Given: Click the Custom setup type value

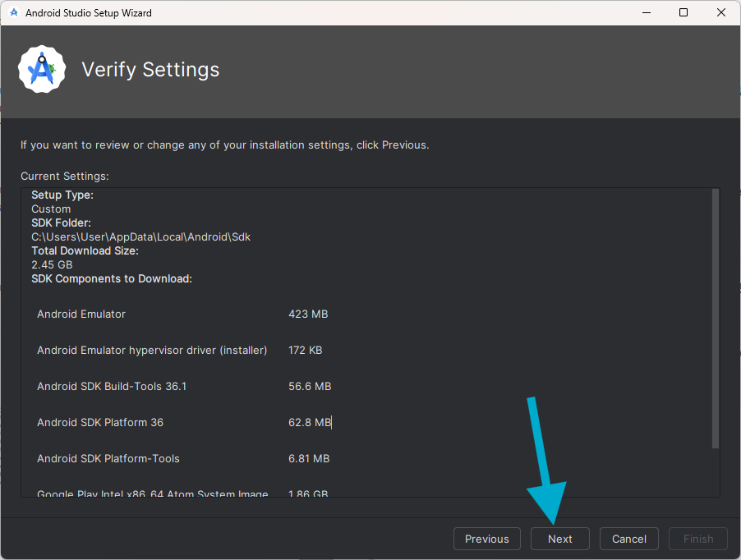Looking at the screenshot, I should (x=51, y=209).
